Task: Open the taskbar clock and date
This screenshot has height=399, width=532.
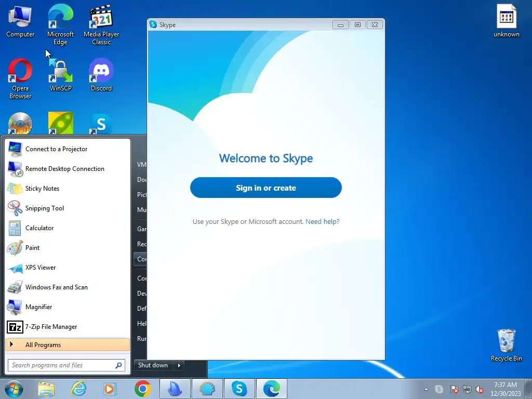Action: pyautogui.click(x=505, y=389)
